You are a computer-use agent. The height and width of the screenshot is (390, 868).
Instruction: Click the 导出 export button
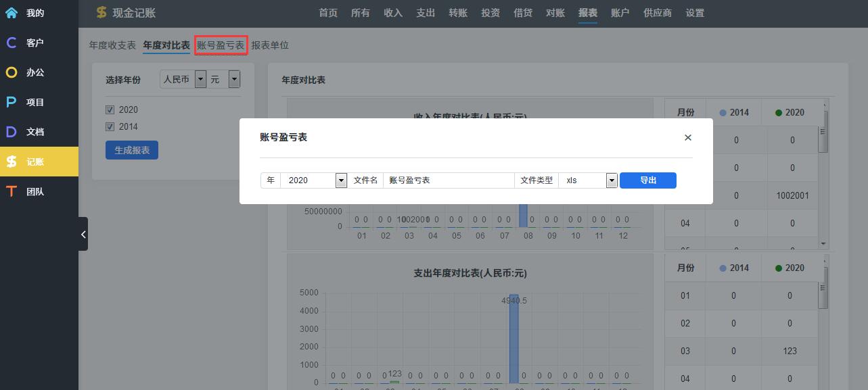click(x=647, y=180)
